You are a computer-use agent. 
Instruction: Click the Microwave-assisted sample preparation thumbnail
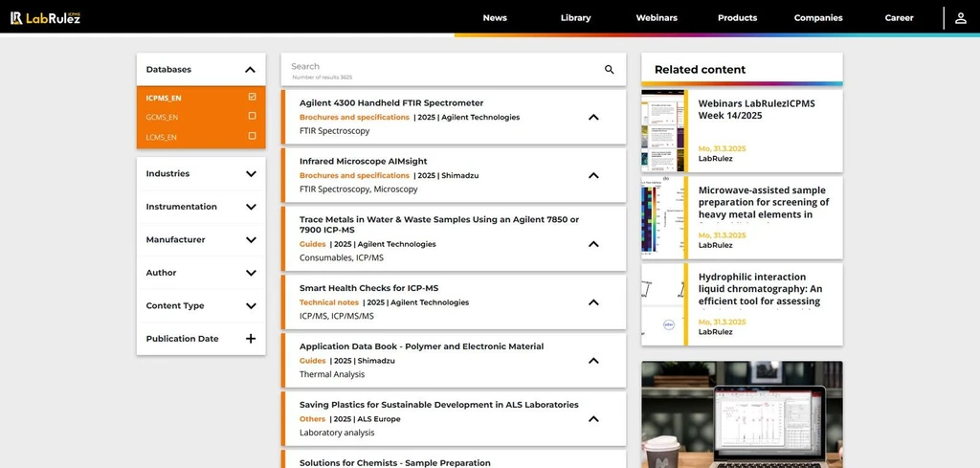[662, 217]
